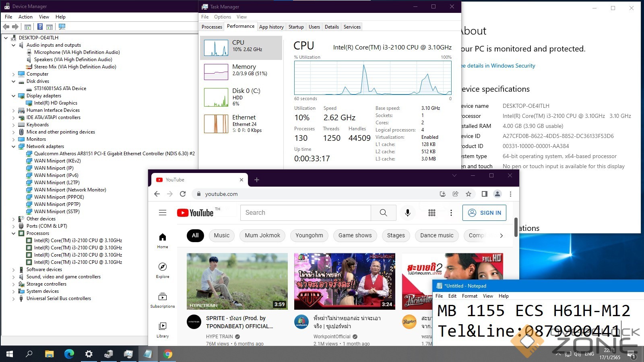
Task: Click the YouTube search input field
Action: (305, 213)
